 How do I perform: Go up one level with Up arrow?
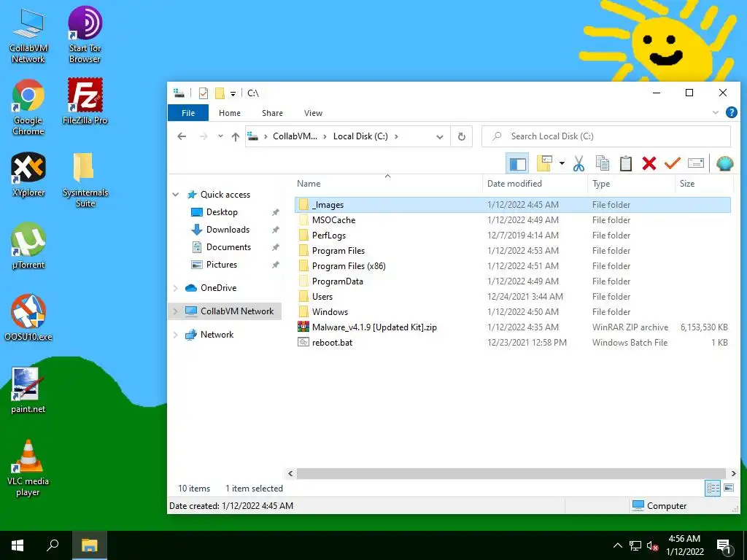[236, 136]
